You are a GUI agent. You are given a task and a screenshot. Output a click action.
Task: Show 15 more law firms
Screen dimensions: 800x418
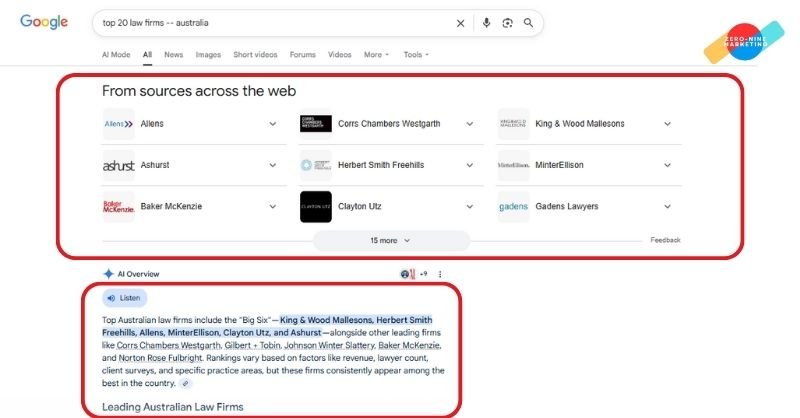[x=391, y=240]
